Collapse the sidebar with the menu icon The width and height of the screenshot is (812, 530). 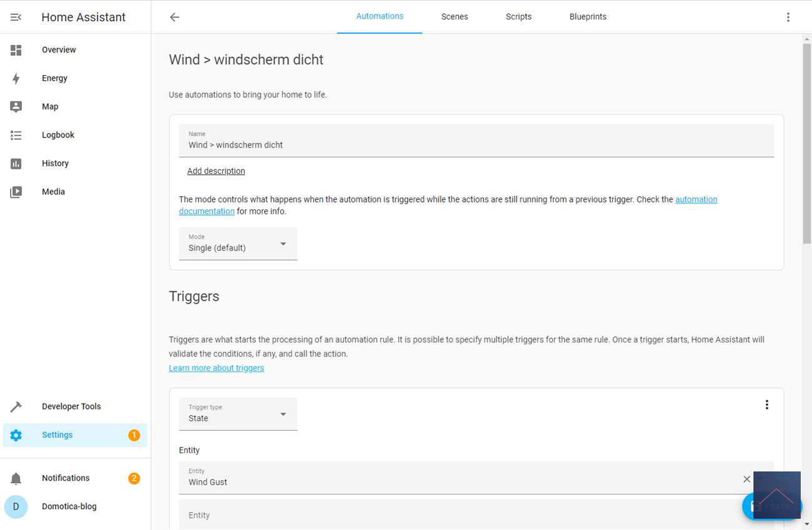pyautogui.click(x=16, y=17)
